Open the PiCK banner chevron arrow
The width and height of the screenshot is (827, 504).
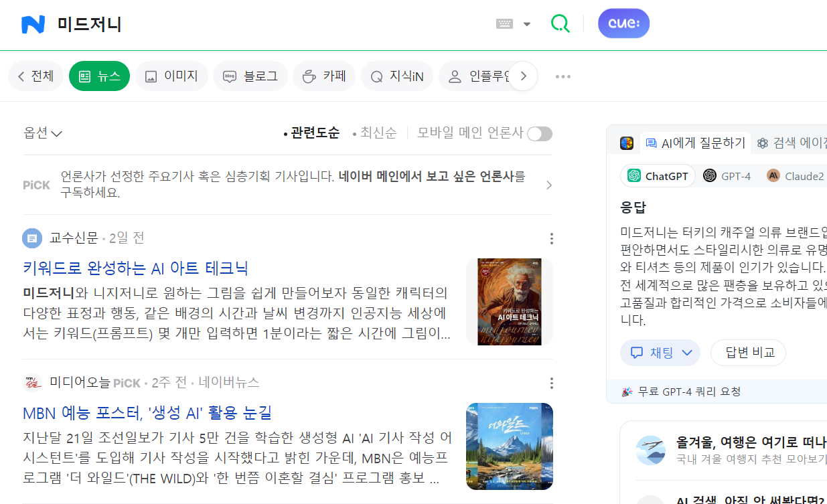548,185
